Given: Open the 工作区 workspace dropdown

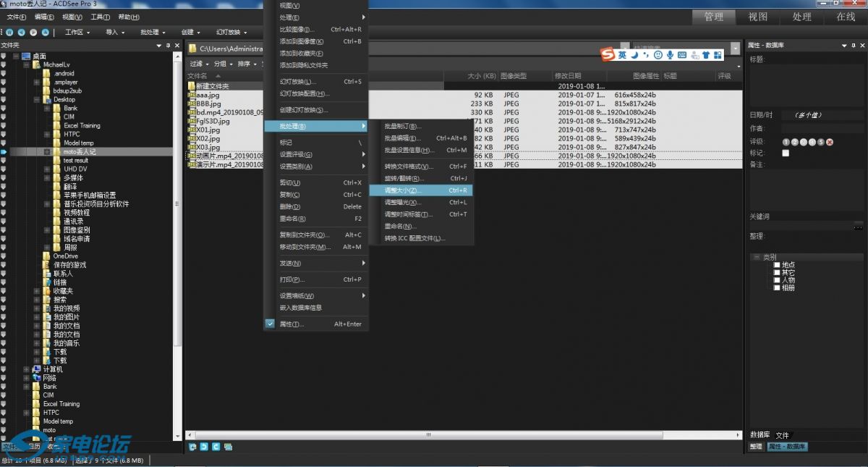Looking at the screenshot, I should coord(77,32).
